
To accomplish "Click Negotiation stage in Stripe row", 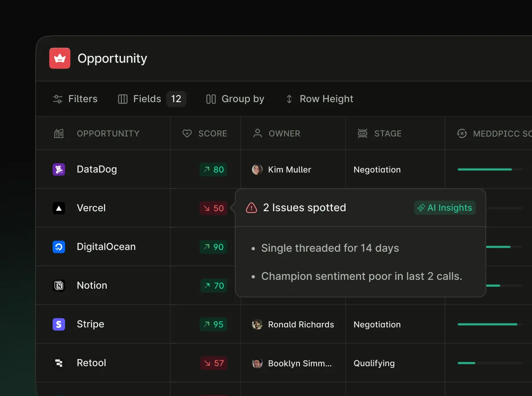I will pos(377,324).
